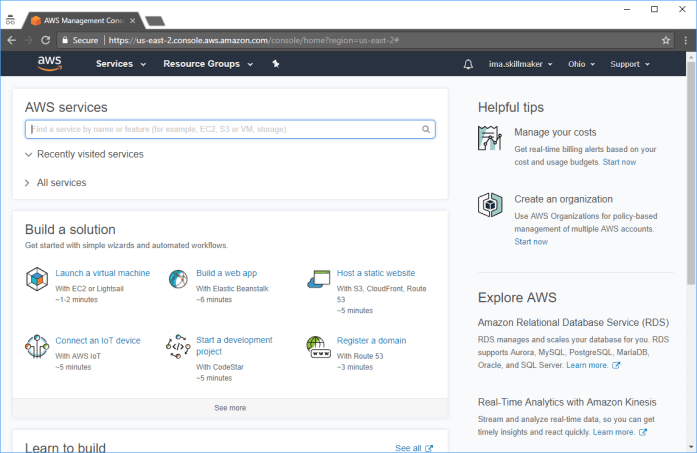Open the Resource Groups dropdown
This screenshot has width=697, height=453.
[x=208, y=64]
